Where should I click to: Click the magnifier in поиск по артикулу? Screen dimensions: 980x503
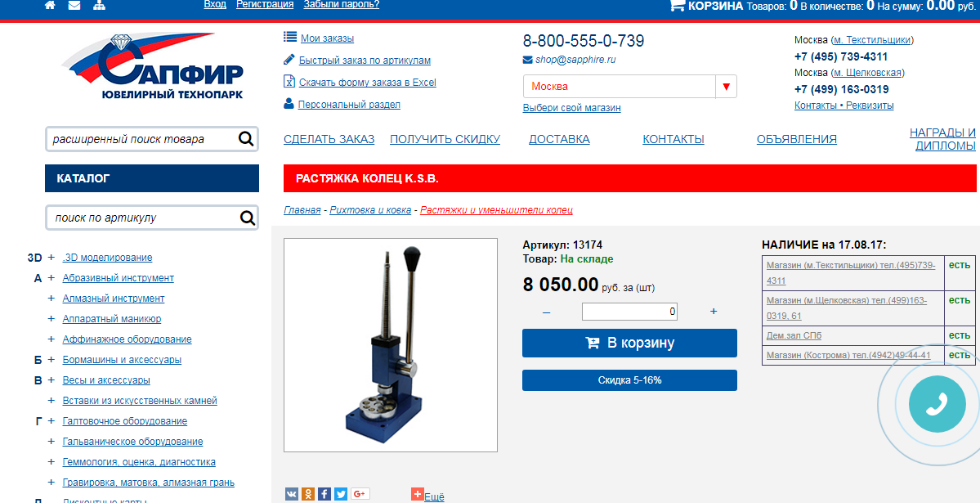pos(248,218)
